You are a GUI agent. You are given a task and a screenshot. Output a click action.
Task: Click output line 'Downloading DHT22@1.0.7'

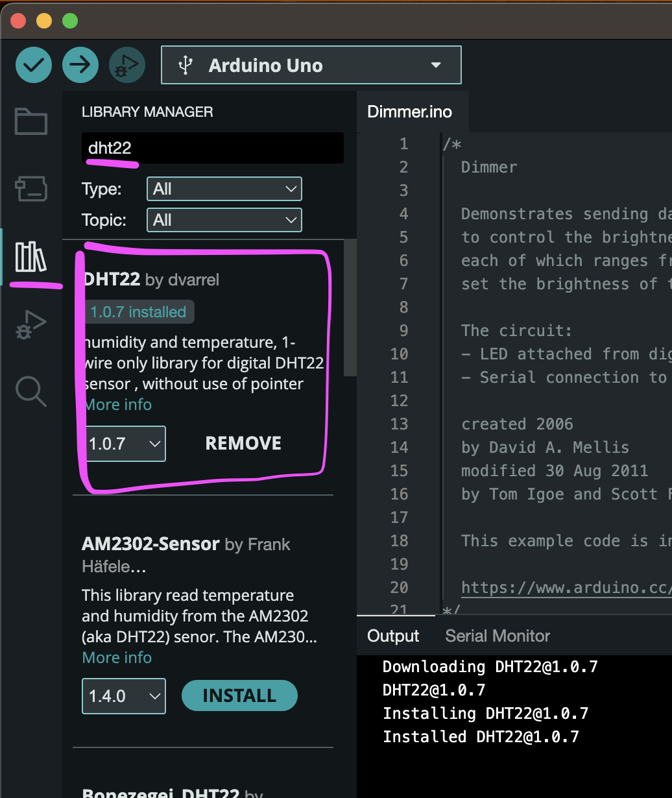click(x=490, y=667)
